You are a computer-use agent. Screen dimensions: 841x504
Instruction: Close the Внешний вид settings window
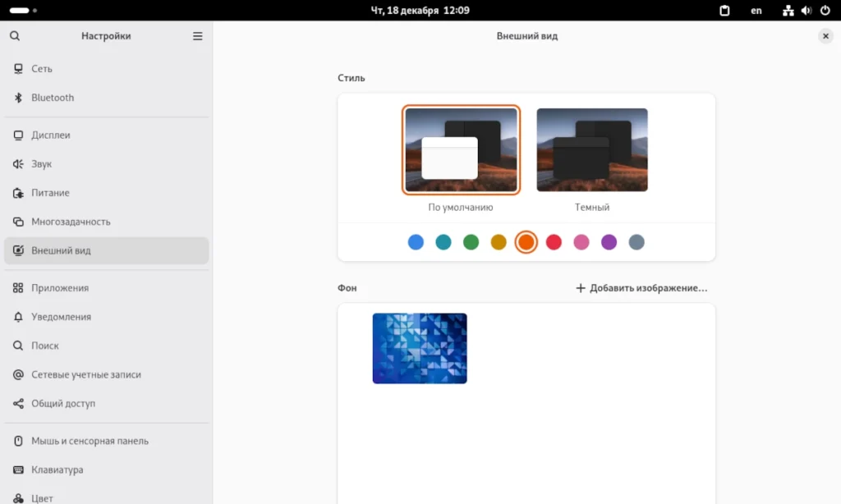(x=825, y=36)
